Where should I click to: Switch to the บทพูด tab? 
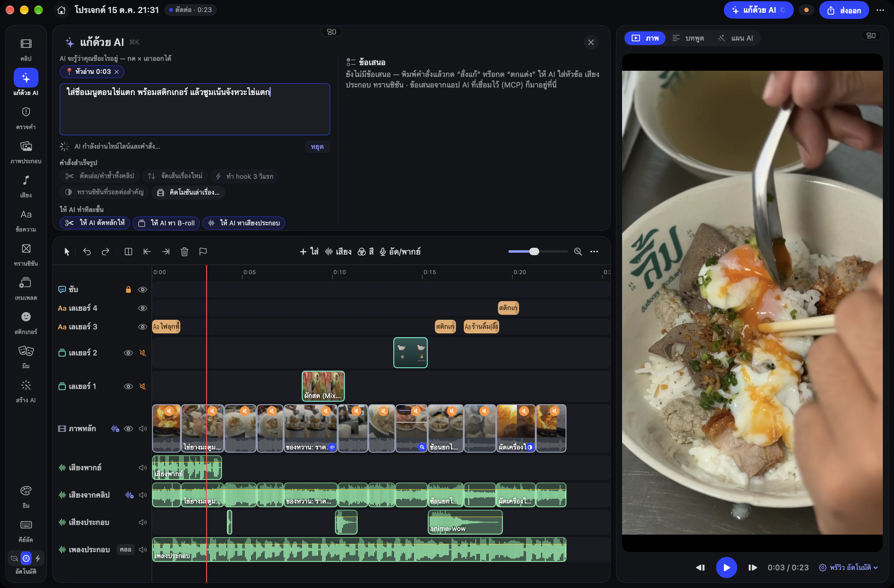pos(688,38)
